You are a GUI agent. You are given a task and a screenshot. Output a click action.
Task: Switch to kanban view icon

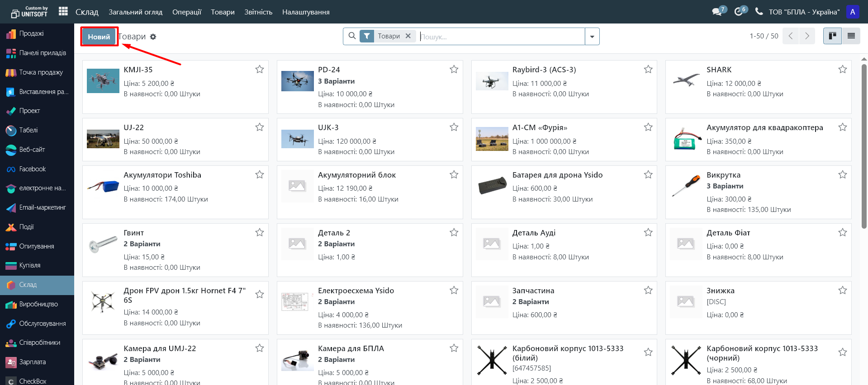832,36
